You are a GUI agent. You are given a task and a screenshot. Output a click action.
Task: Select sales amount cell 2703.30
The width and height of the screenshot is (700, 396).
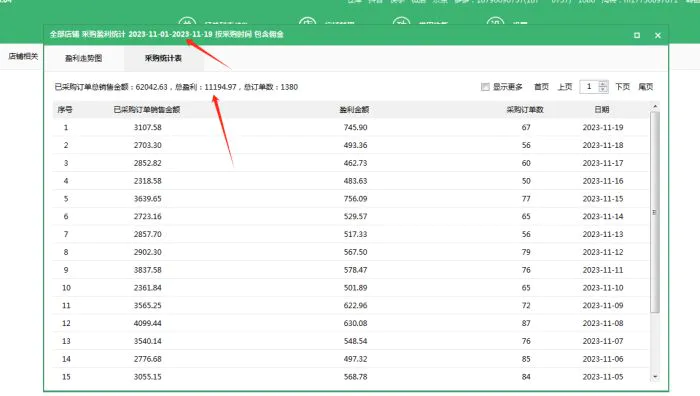147,145
